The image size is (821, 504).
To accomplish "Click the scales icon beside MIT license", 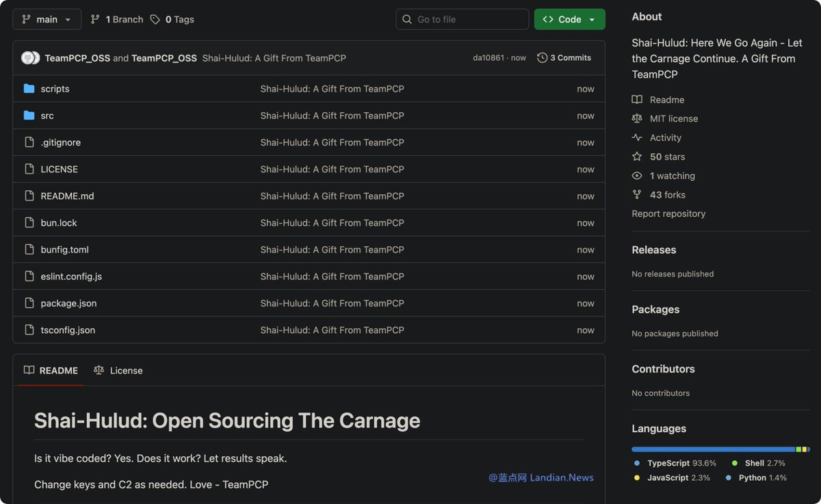I will click(637, 119).
